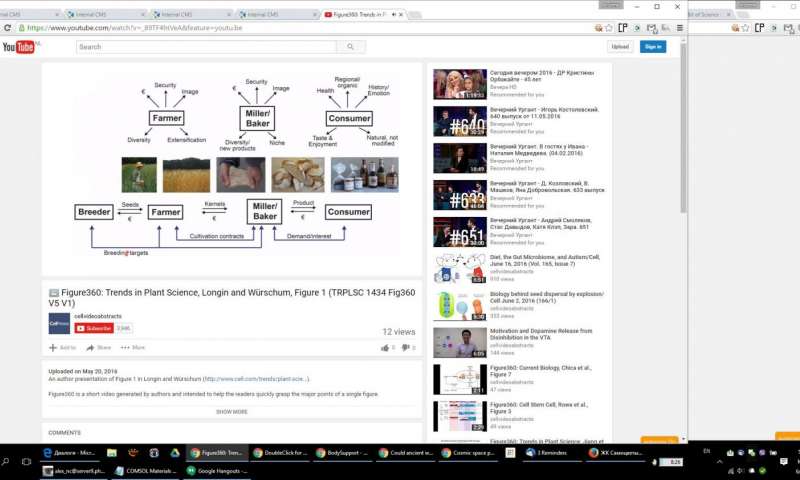The height and width of the screenshot is (480, 800).
Task: Open the first recommended video thumbnail
Action: (x=460, y=84)
